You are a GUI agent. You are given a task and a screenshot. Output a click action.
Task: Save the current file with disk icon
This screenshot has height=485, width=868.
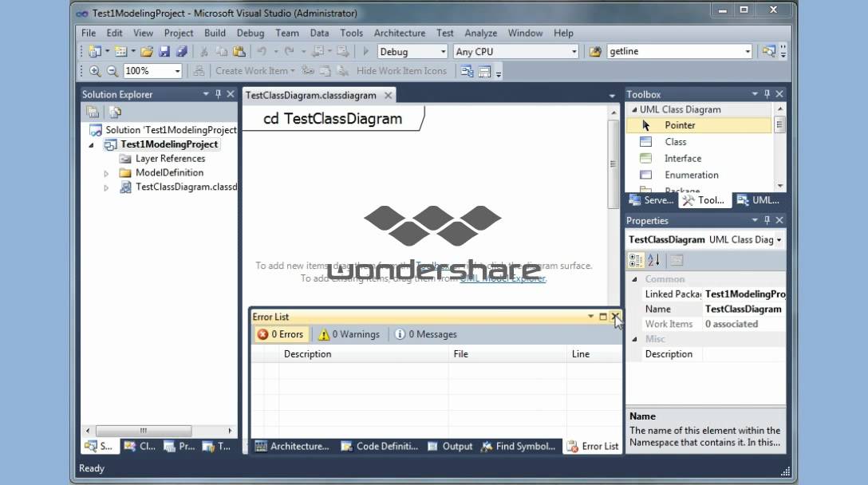164,52
